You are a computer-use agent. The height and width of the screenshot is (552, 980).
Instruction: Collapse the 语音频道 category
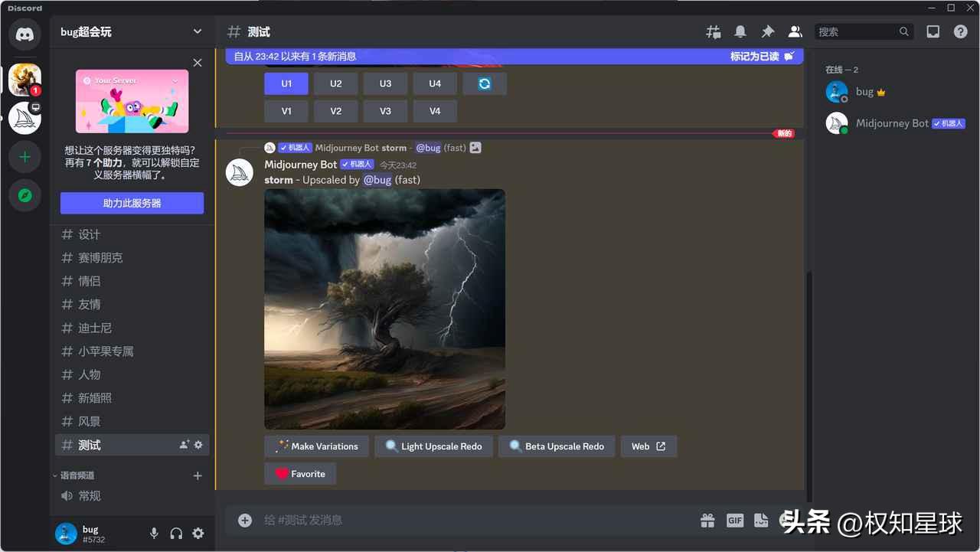(77, 475)
